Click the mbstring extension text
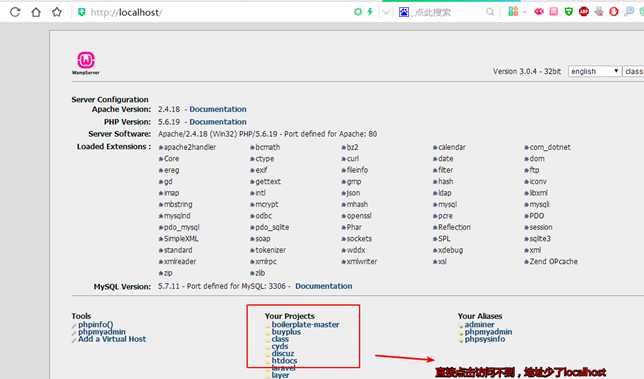 click(x=178, y=204)
